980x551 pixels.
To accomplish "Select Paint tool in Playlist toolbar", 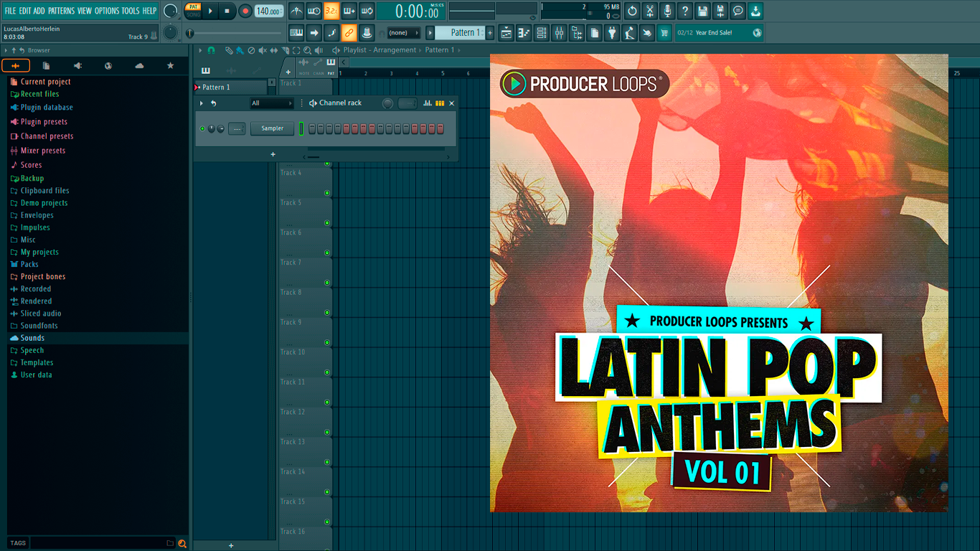I will (x=240, y=50).
